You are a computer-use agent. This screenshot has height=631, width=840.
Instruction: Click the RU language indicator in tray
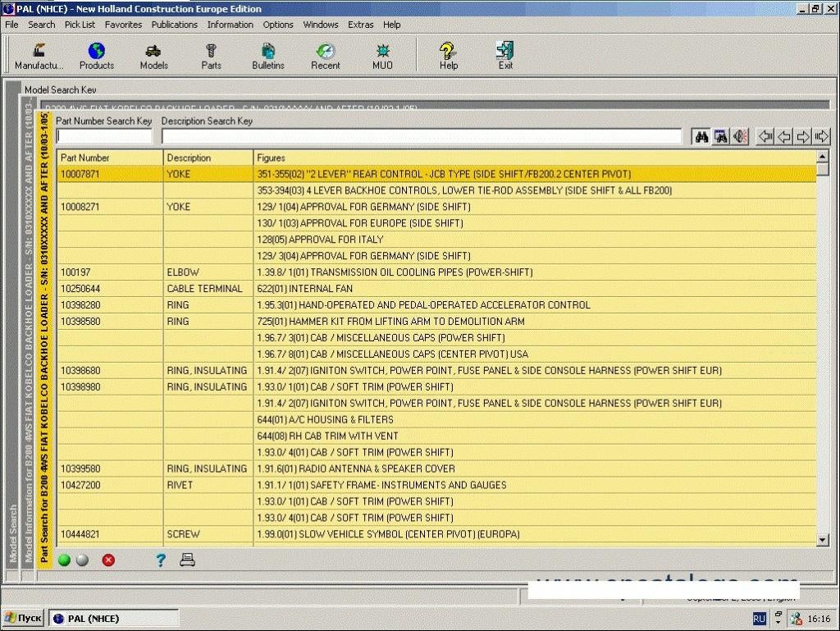point(759,619)
